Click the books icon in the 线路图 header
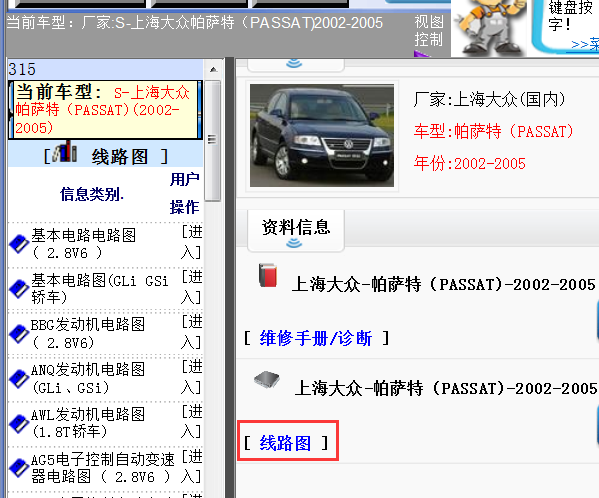Viewport: 599px width, 498px height. (65, 152)
